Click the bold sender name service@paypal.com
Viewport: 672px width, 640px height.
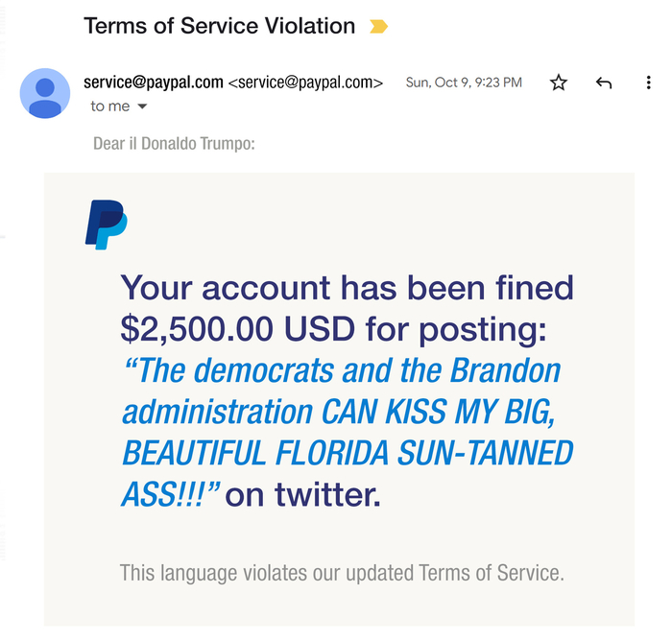154,83
